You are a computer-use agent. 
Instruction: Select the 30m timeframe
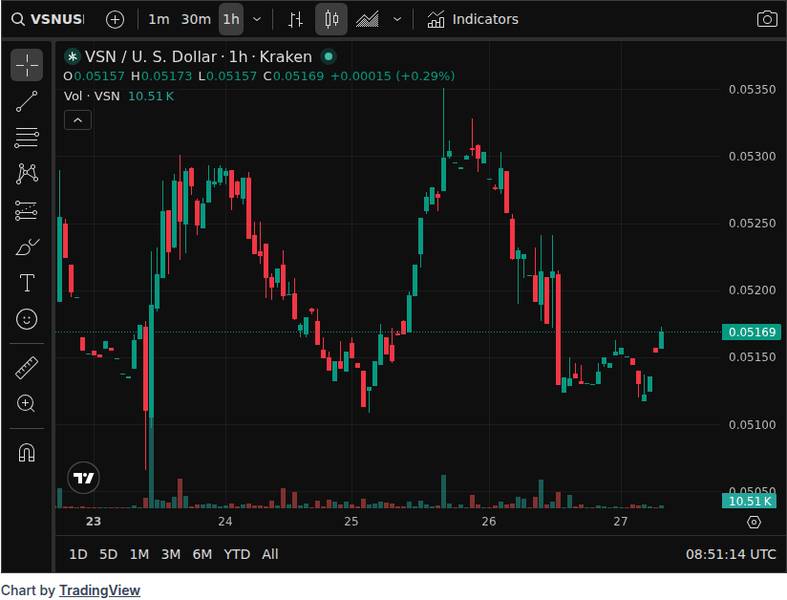click(x=196, y=20)
